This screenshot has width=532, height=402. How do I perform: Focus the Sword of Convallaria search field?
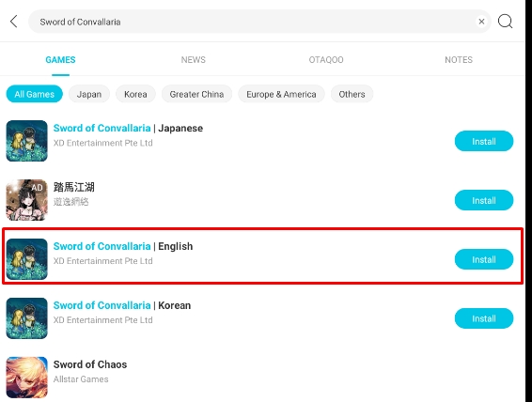click(x=252, y=22)
